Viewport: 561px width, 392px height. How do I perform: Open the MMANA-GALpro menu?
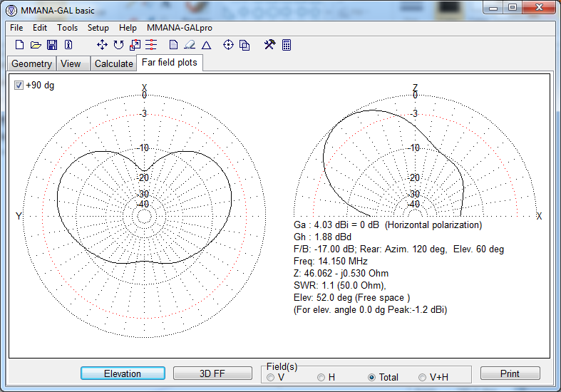(179, 28)
